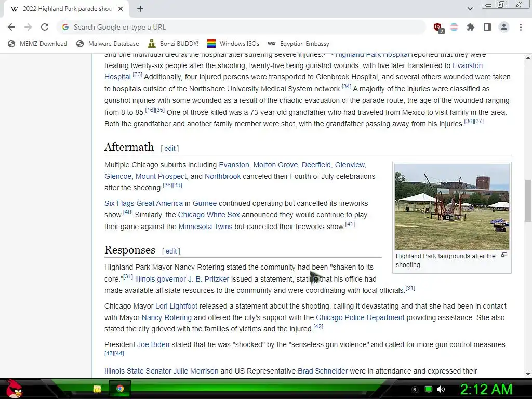The width and height of the screenshot is (532, 399).
Task: Open the Extensions puzzle-piece menu
Action: (x=471, y=27)
